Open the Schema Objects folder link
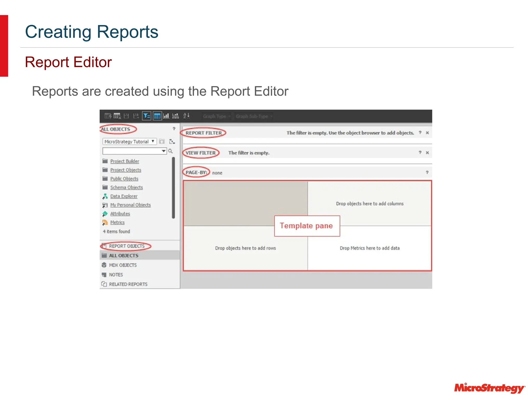The height and width of the screenshot is (399, 532). coord(127,188)
